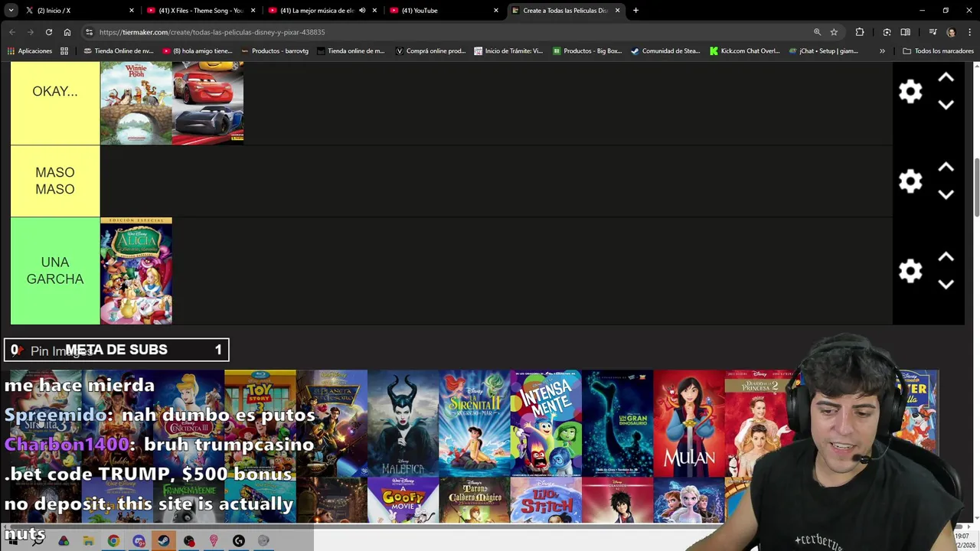Move UNA GARCHA tier up with arrow
The height and width of the screenshot is (551, 980).
coord(946,257)
